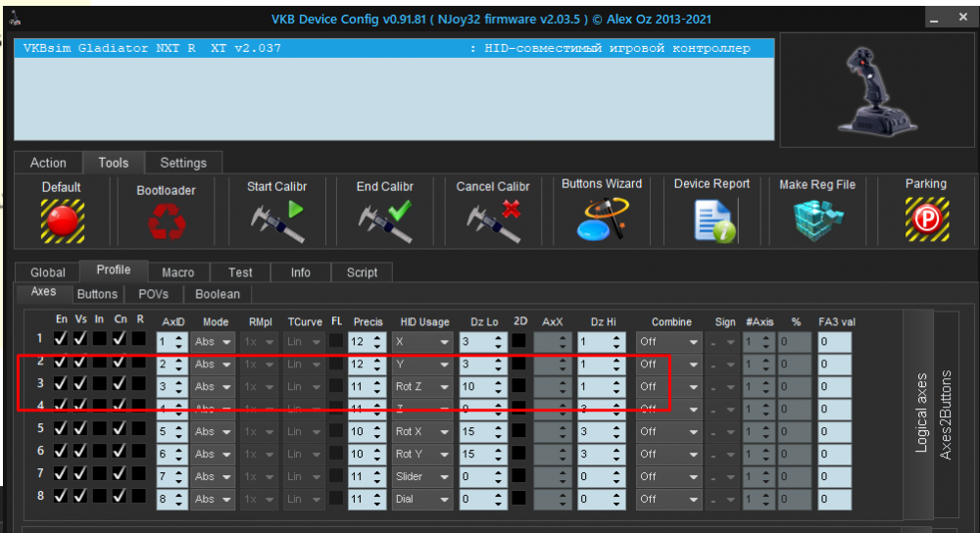This screenshot has height=533, width=980.
Task: Click the Cancel Calibr icon
Action: tap(493, 219)
